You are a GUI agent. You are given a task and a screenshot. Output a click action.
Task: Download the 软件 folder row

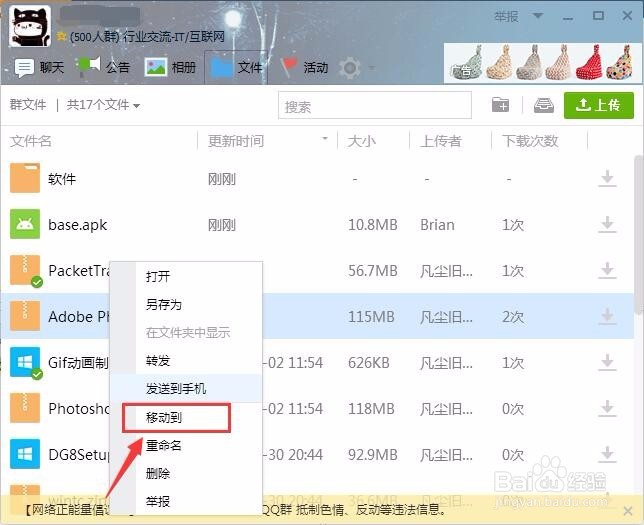tap(607, 179)
